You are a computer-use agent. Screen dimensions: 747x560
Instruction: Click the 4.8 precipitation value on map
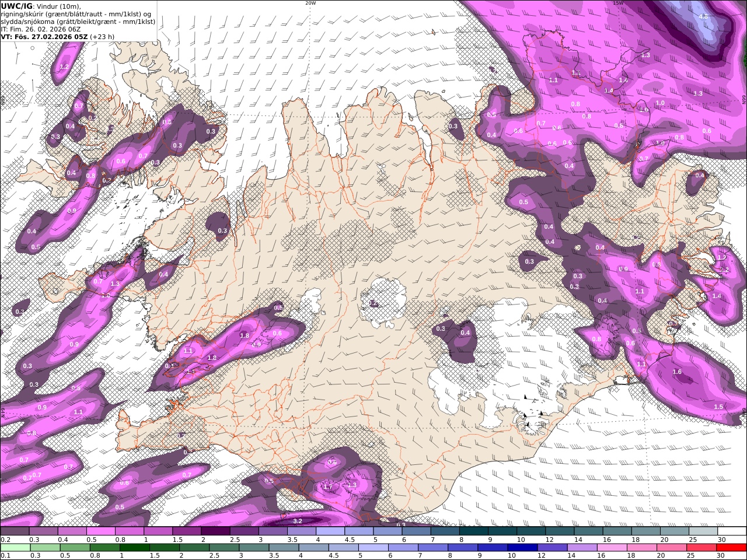[703, 16]
